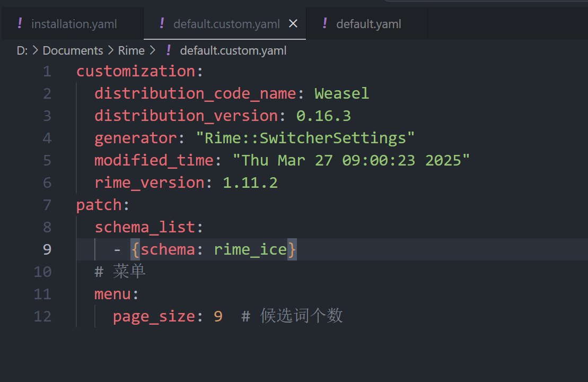Click the "Rime::SwitcherSettings" string
The width and height of the screenshot is (588, 382).
click(x=305, y=138)
